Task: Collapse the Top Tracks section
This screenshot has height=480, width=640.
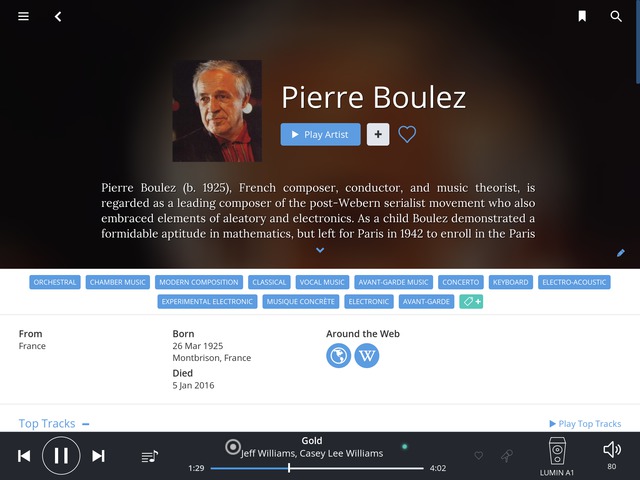Action: (x=86, y=424)
